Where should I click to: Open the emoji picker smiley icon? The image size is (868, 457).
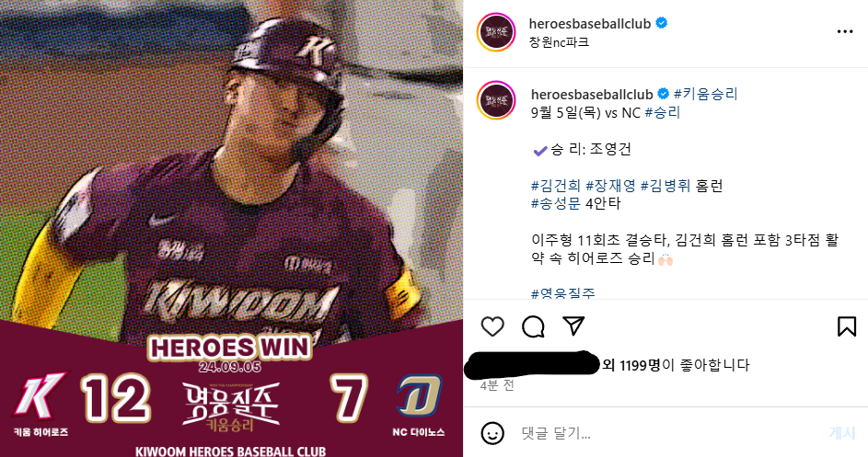click(492, 433)
